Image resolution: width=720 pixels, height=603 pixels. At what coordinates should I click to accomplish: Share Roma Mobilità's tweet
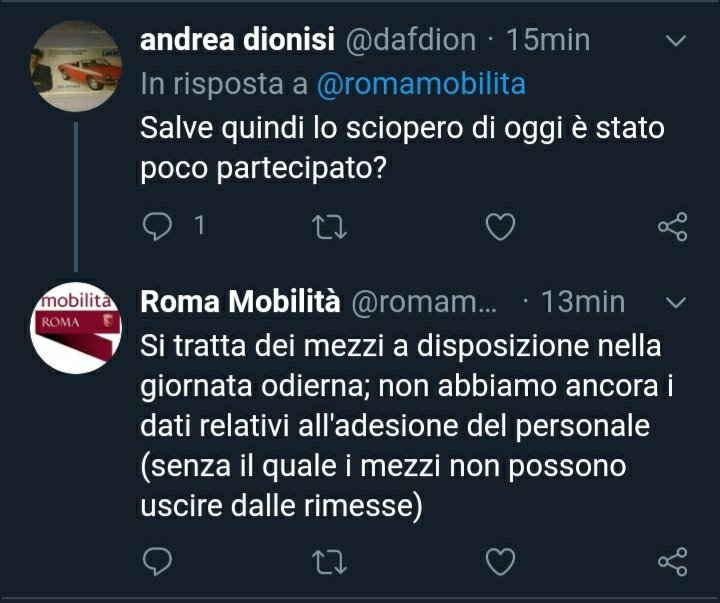point(672,562)
